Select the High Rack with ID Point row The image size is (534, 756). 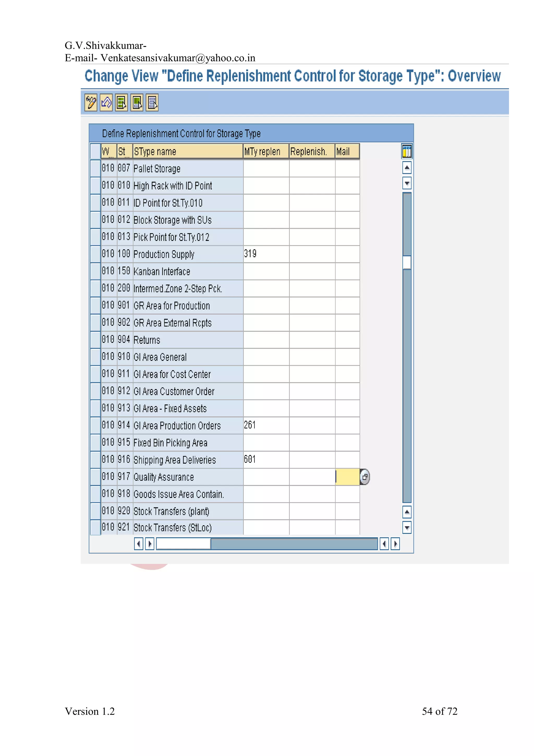[x=95, y=185]
